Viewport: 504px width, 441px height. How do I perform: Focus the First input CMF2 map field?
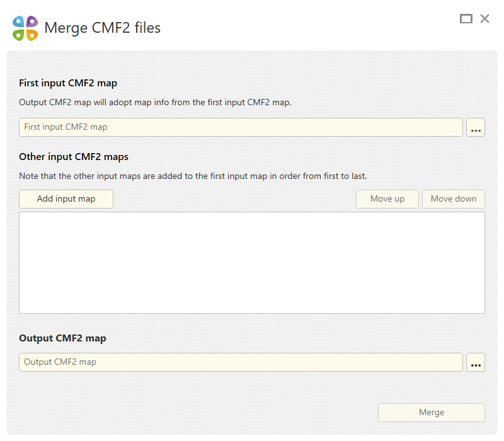[x=241, y=127]
